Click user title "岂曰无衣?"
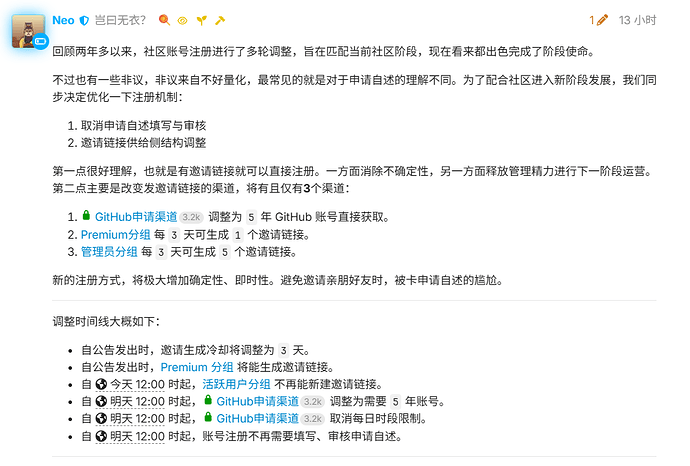This screenshot has height=466, width=690. click(x=120, y=20)
